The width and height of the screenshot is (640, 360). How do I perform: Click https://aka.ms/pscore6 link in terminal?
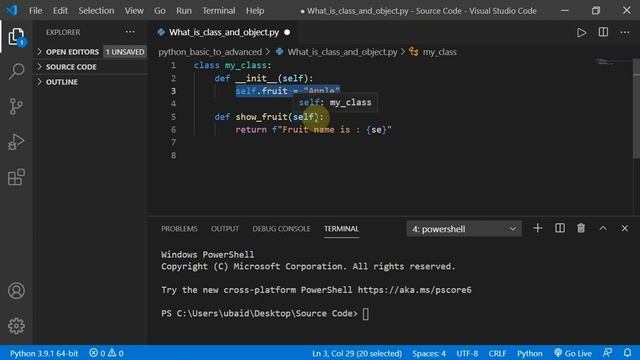[x=414, y=290]
